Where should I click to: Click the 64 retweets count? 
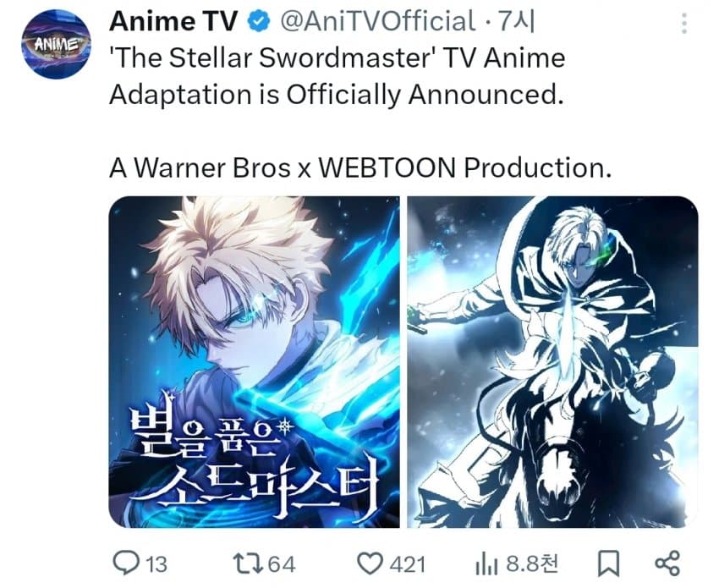point(282,564)
